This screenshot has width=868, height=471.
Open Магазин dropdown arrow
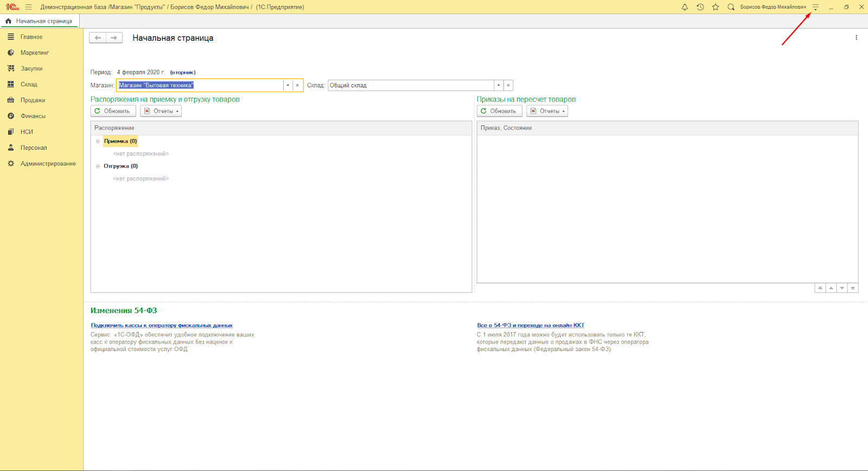pos(288,85)
